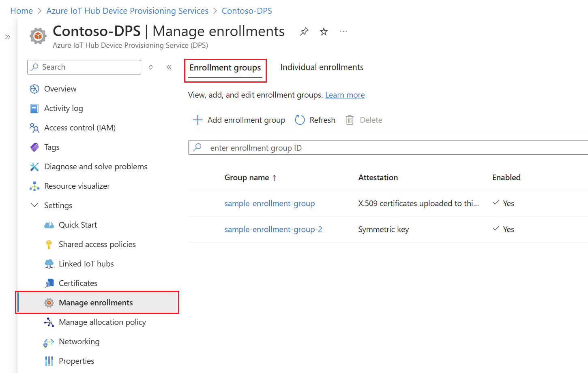
Task: Open the Certificates settings
Action: (78, 283)
